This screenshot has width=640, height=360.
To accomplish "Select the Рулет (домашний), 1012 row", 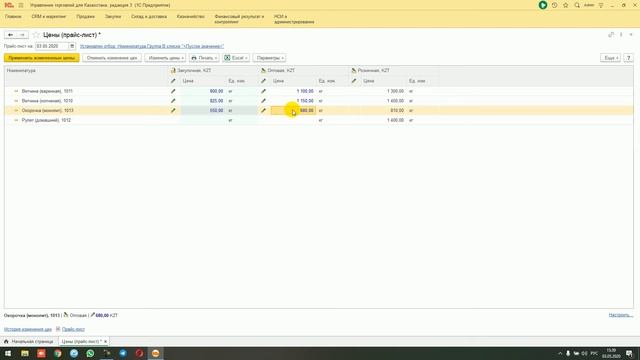I will click(319, 120).
